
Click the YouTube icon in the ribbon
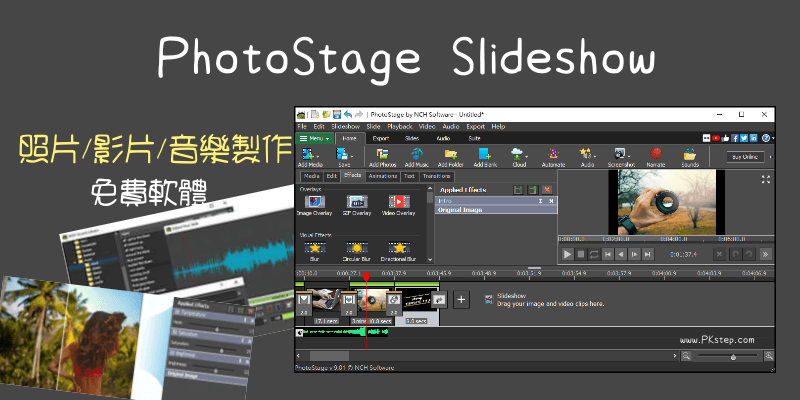(x=716, y=138)
